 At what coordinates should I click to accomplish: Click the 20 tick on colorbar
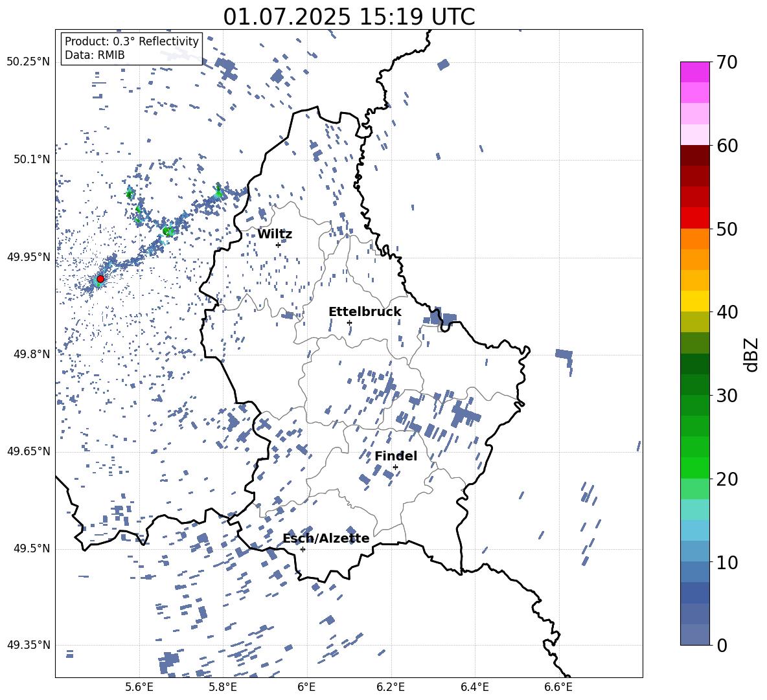coord(727,479)
